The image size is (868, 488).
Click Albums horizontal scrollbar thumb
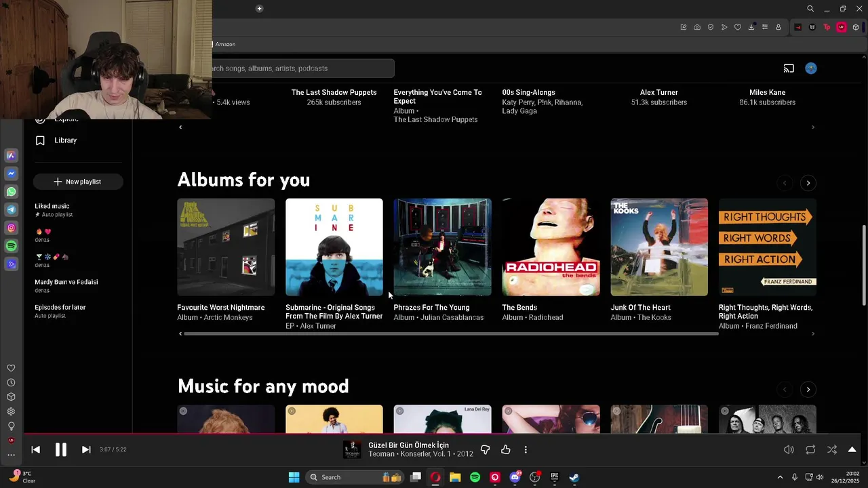point(451,333)
